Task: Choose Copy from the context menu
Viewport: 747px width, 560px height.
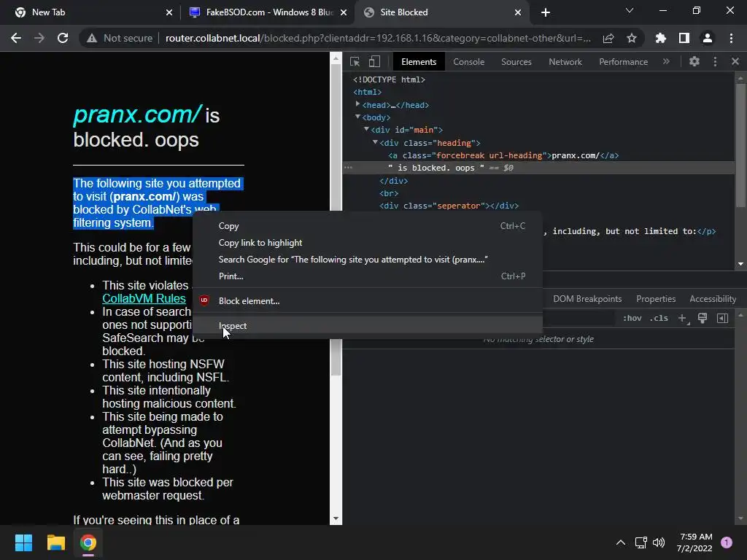Action: pyautogui.click(x=368, y=226)
